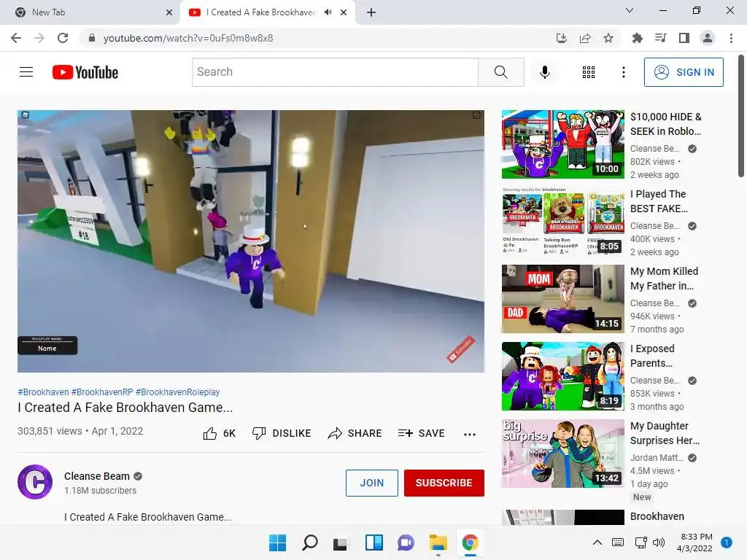
Task: View site information lock icon
Action: click(x=92, y=38)
